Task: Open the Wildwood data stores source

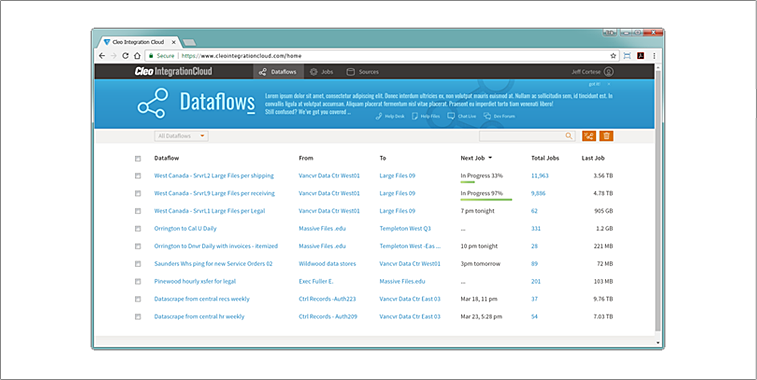Action: [327, 264]
